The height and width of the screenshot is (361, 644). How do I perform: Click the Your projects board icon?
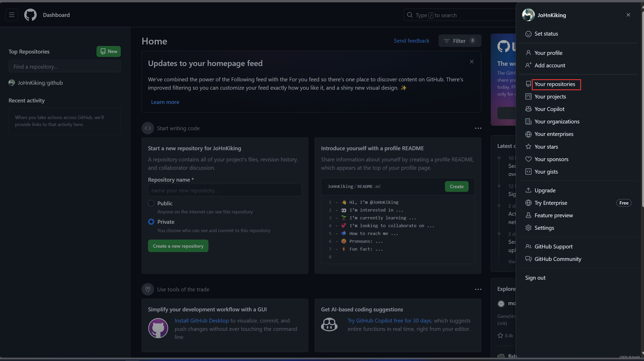coord(528,96)
